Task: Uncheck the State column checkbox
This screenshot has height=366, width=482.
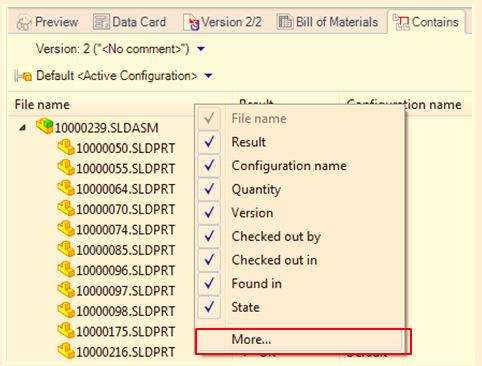Action: tap(209, 307)
